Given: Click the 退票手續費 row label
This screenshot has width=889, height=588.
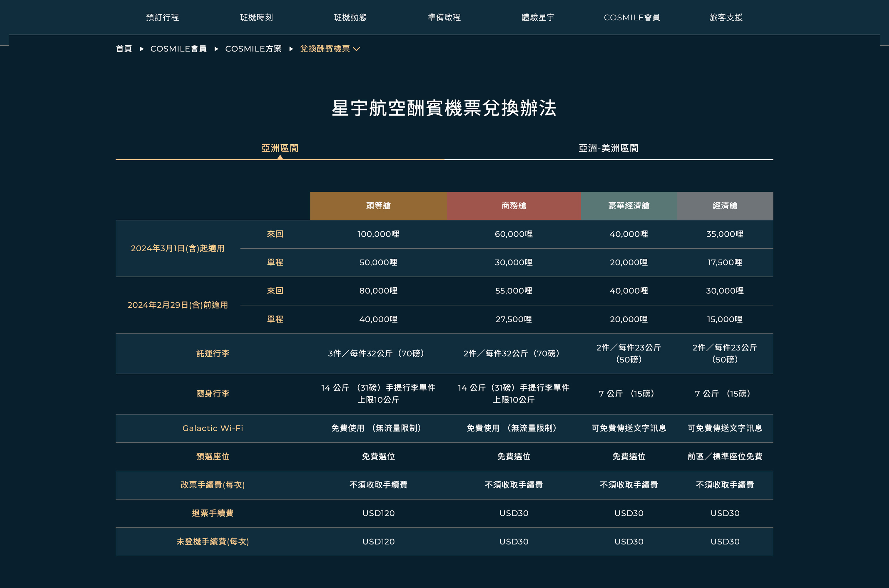Looking at the screenshot, I should pos(213,513).
